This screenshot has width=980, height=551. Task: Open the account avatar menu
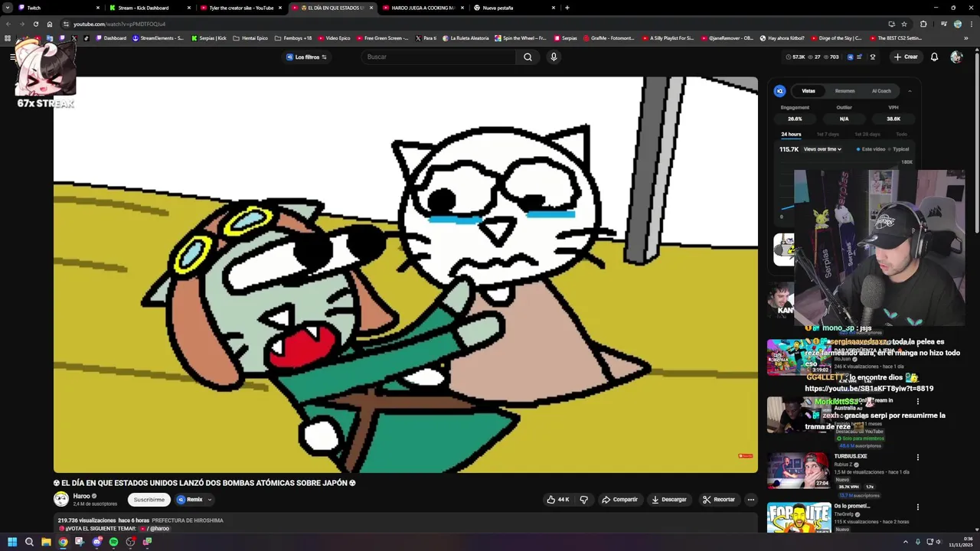click(956, 57)
